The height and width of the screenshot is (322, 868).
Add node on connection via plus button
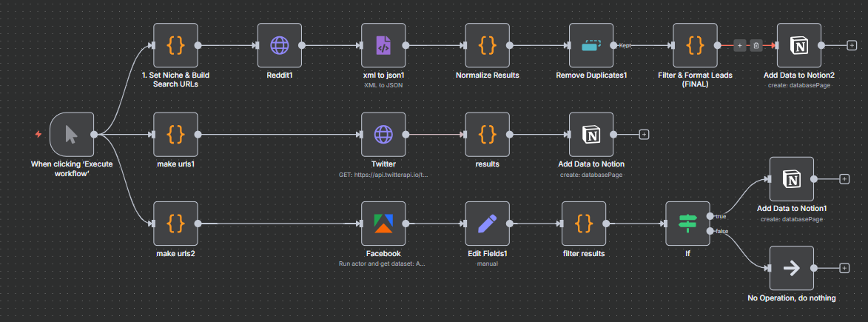(740, 45)
